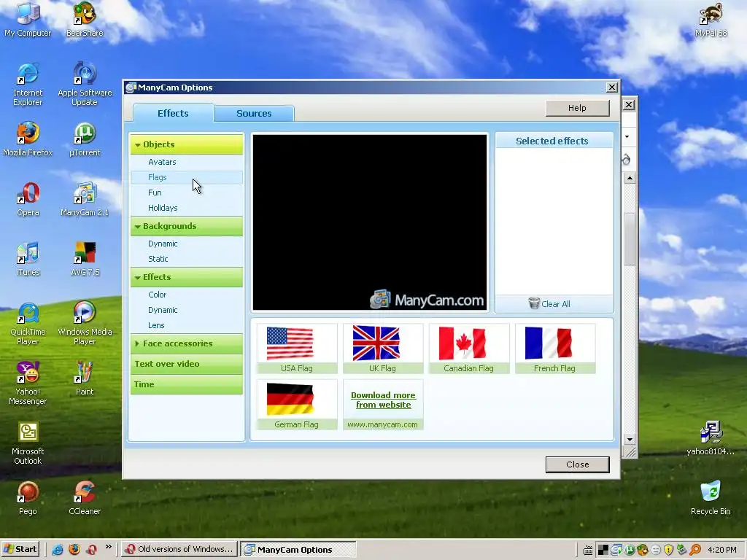This screenshot has width=747, height=560.
Task: Open the µTorrent desktop shortcut
Action: (85, 139)
